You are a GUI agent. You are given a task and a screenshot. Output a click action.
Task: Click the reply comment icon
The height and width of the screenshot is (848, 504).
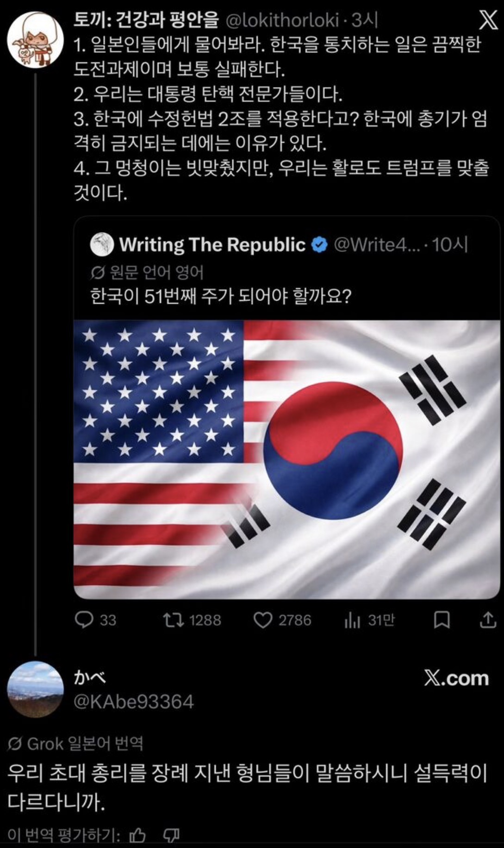coord(84,620)
